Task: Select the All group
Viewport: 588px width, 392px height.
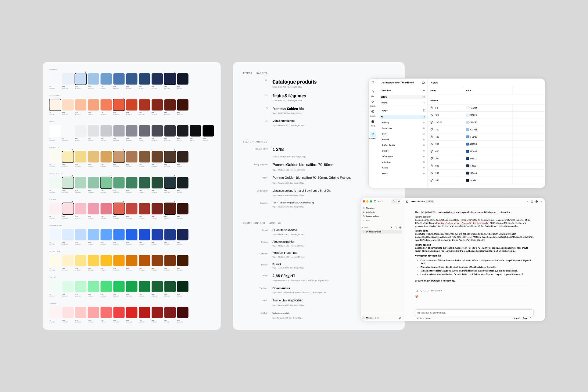Action: point(403,117)
